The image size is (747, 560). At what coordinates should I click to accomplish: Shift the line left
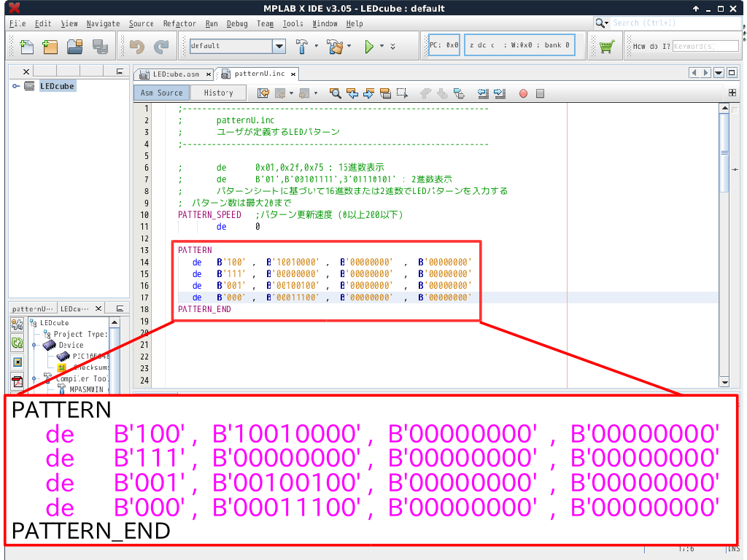click(x=483, y=93)
